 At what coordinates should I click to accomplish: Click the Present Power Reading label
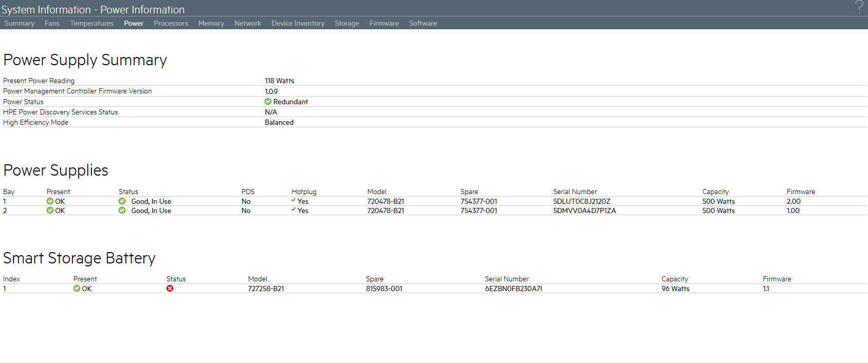pos(39,81)
